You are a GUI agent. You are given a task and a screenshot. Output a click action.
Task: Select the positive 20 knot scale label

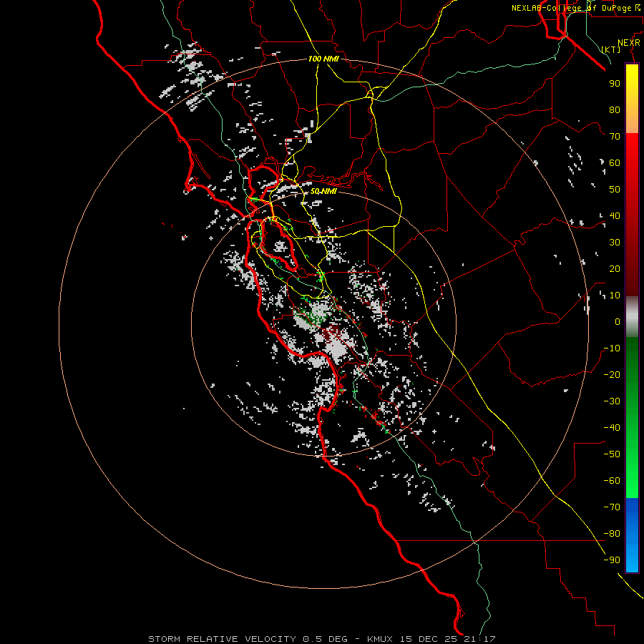[x=615, y=268]
